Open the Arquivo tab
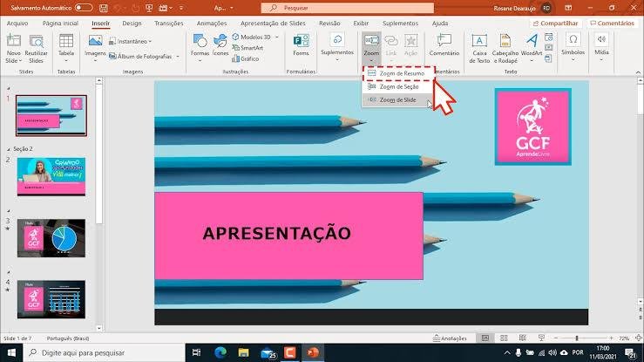This screenshot has height=362, width=644. tap(17, 24)
